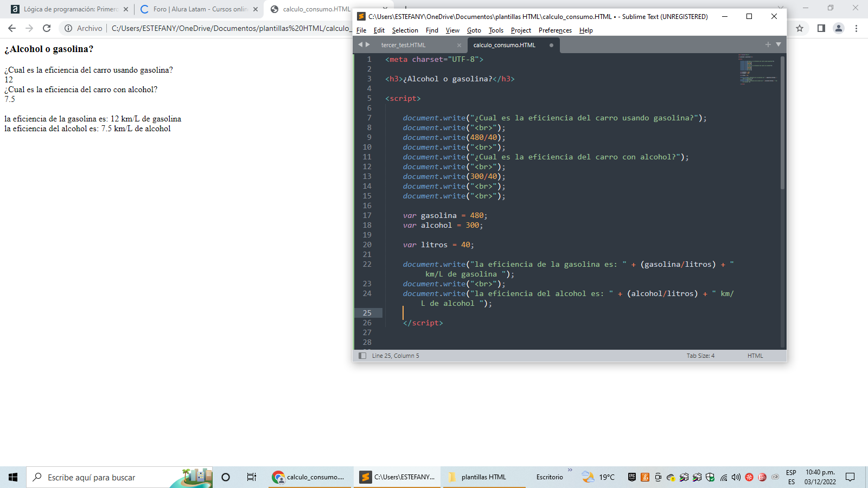Image resolution: width=868 pixels, height=488 pixels.
Task: Toggle Chrome side panel icon
Action: pos(821,28)
